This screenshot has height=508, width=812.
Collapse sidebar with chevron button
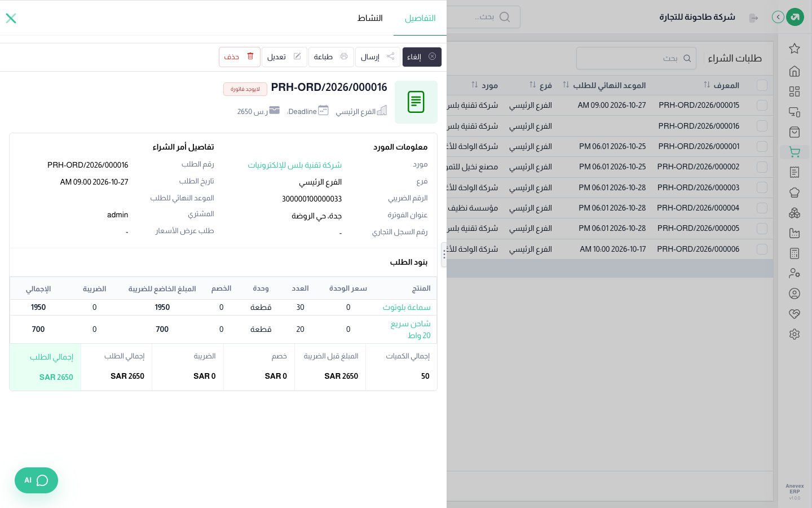tap(778, 17)
